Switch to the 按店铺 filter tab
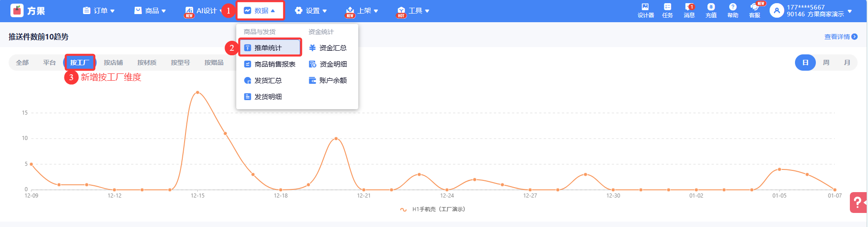Image resolution: width=868 pixels, height=227 pixels. pyautogui.click(x=113, y=63)
